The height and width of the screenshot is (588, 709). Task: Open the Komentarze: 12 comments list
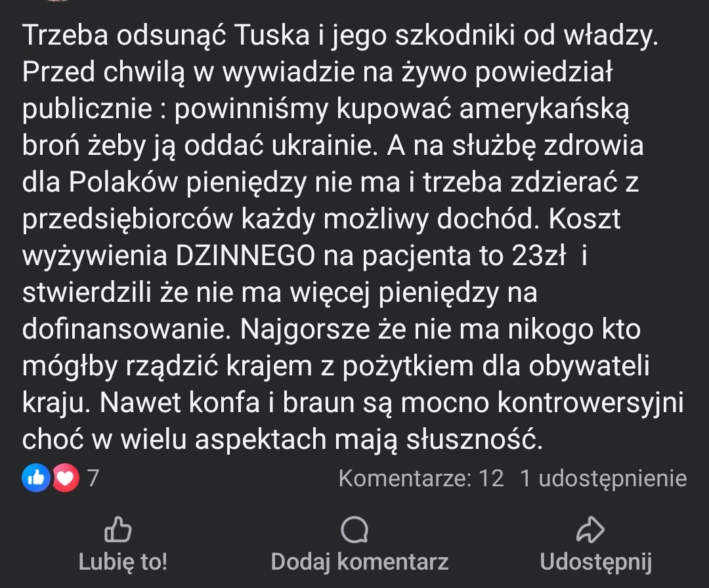pos(421,478)
